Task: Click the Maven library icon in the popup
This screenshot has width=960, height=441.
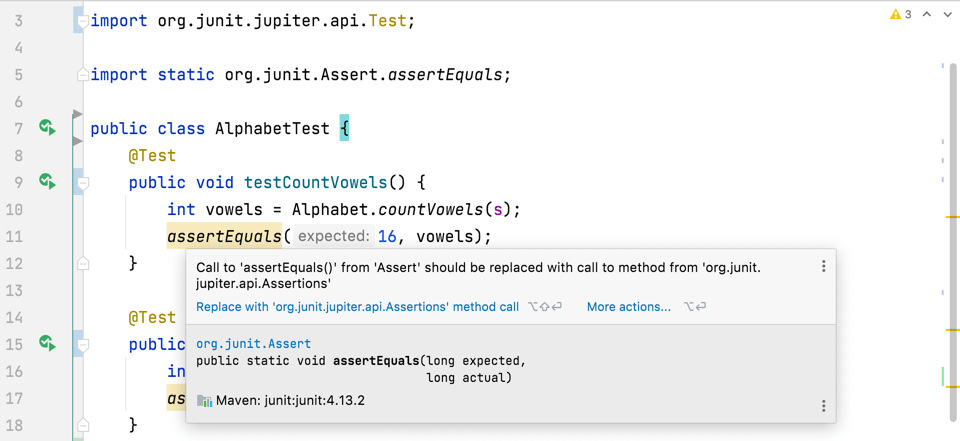Action: [204, 401]
